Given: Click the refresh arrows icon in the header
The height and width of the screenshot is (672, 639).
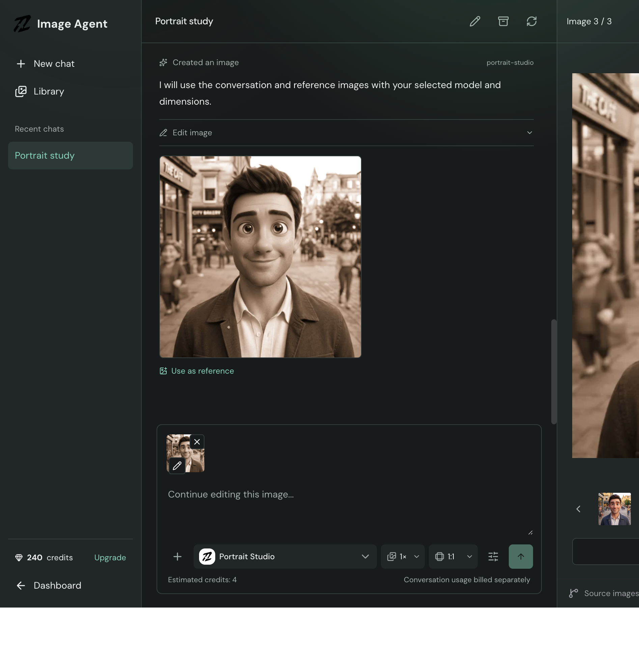Looking at the screenshot, I should [531, 22].
